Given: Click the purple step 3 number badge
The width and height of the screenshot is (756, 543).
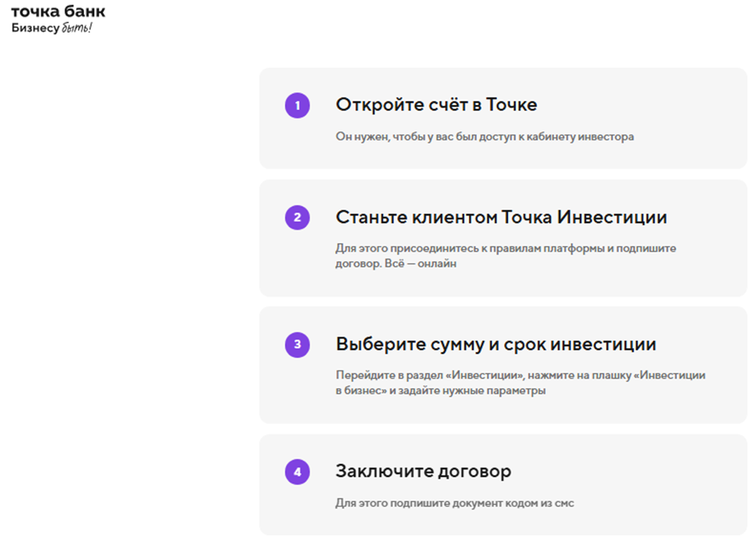Looking at the screenshot, I should tap(297, 345).
